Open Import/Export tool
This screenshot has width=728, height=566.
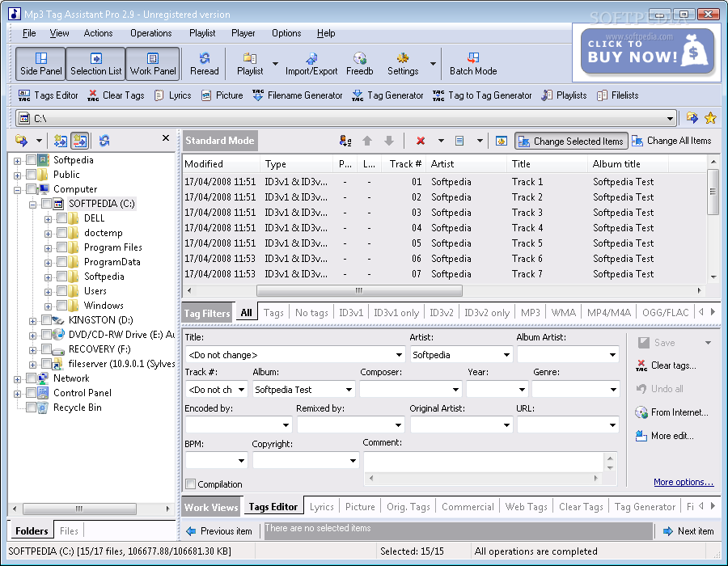point(311,64)
